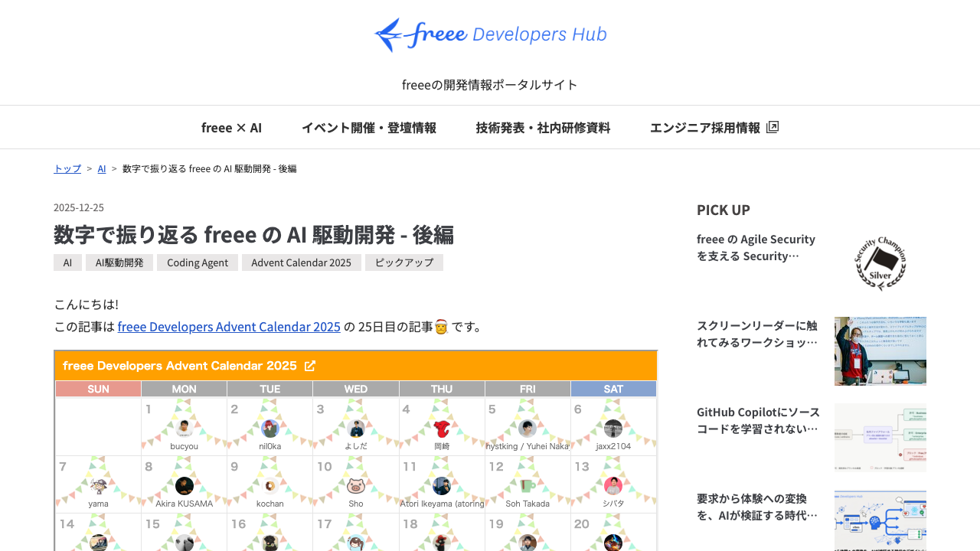Open スクリーンリーダーに触れてみる pick-up article
The height and width of the screenshot is (551, 980).
click(757, 334)
